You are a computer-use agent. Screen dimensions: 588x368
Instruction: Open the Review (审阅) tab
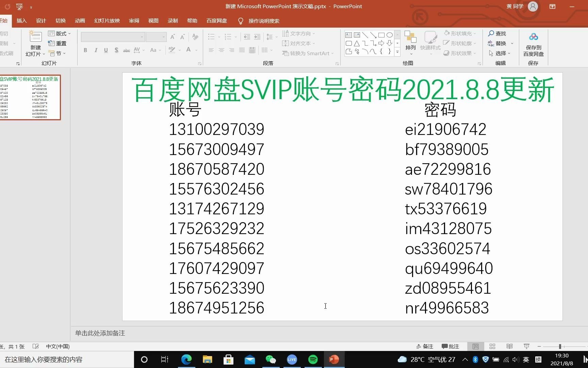click(134, 21)
